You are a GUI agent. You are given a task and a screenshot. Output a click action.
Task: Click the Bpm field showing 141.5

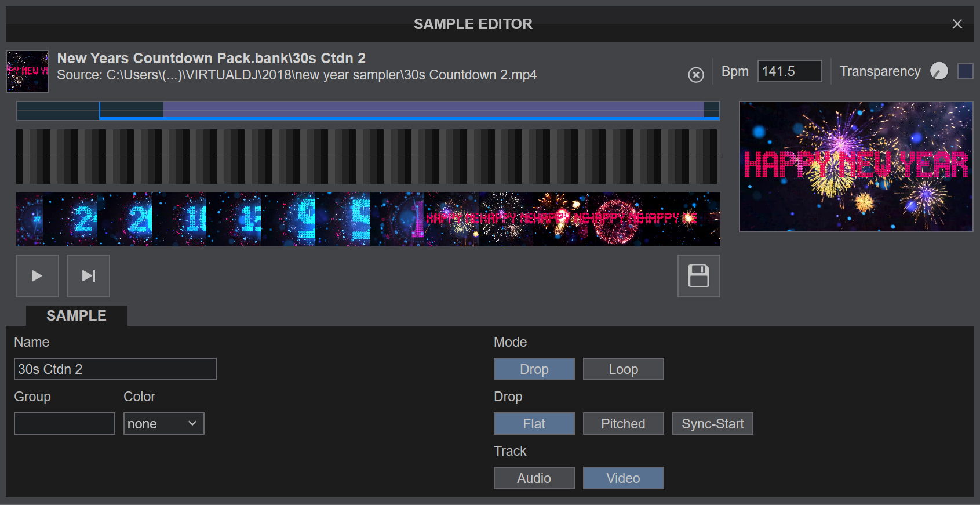point(789,71)
